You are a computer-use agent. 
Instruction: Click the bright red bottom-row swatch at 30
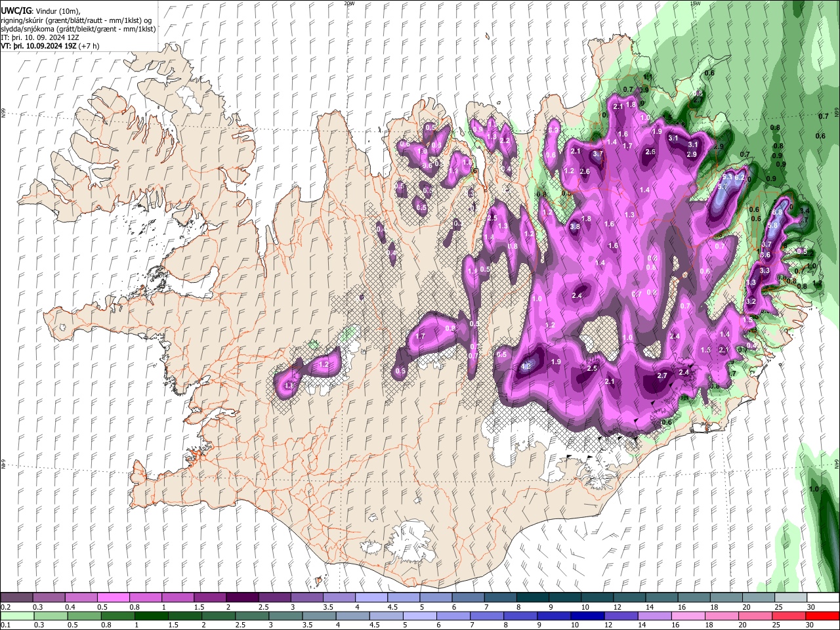(822, 616)
